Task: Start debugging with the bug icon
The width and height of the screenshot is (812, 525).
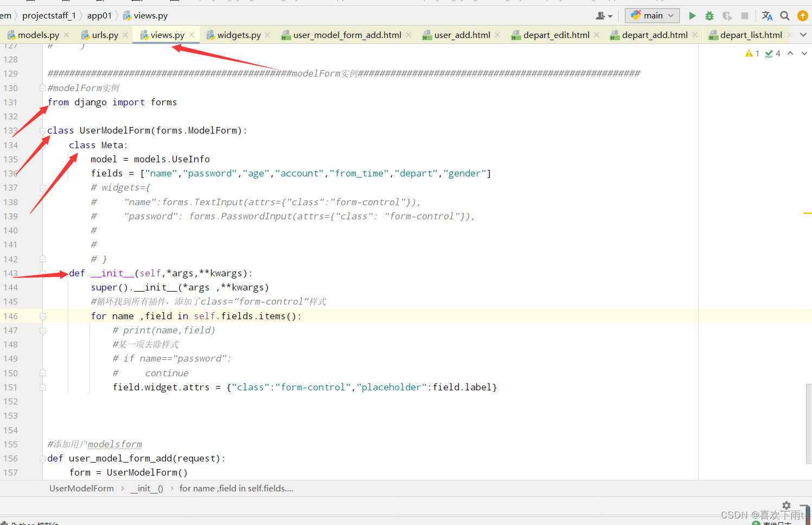Action: click(709, 16)
